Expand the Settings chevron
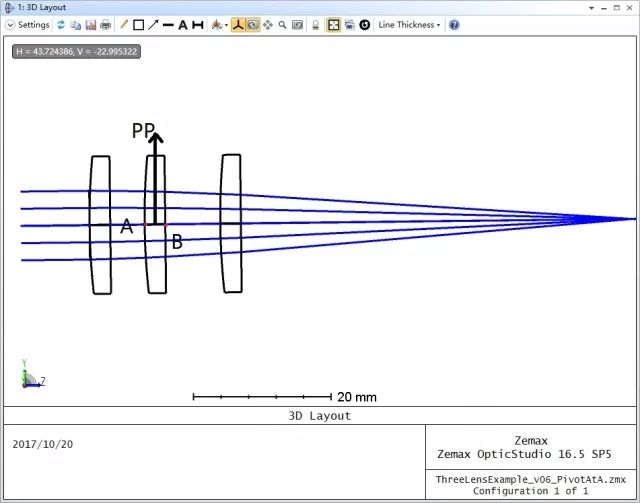 click(x=11, y=24)
